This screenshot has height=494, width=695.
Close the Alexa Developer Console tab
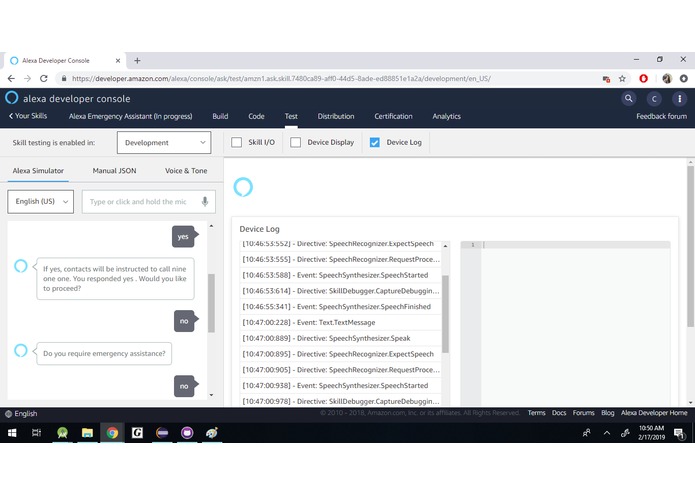click(118, 61)
